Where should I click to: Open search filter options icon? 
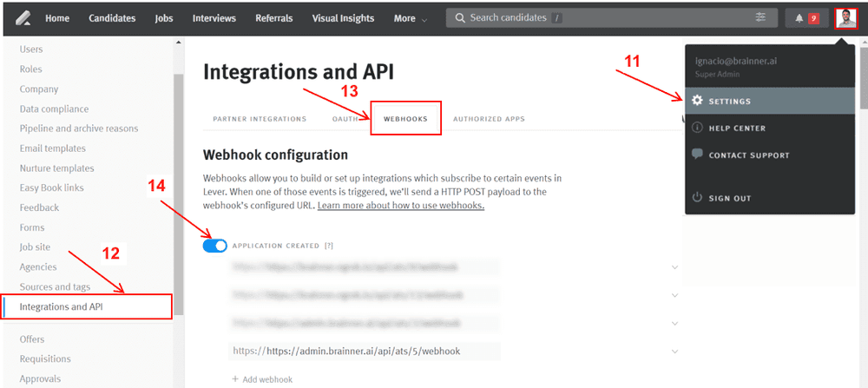point(761,17)
